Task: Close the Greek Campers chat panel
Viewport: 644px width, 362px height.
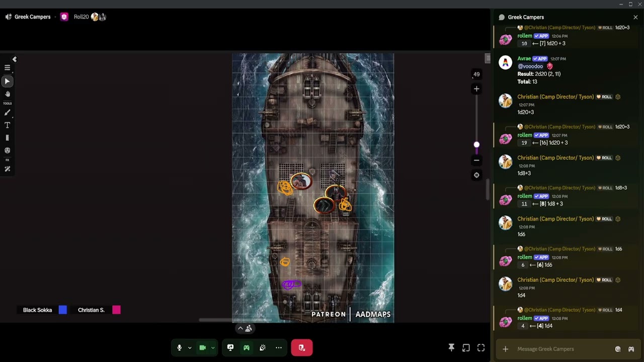Action: pos(635,17)
